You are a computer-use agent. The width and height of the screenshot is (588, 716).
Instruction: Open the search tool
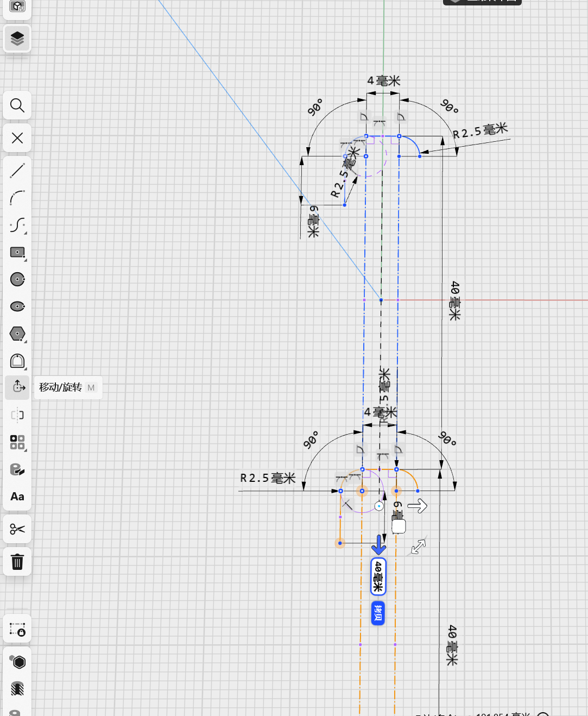(x=17, y=105)
